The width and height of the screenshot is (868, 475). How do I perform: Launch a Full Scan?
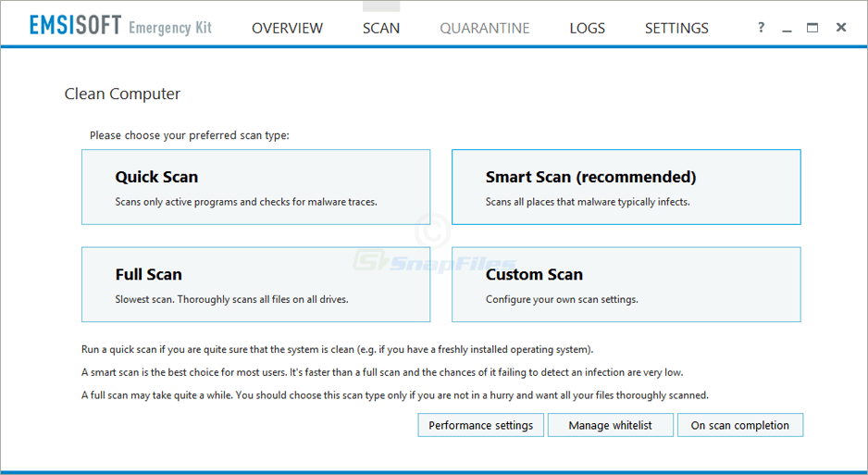point(255,284)
